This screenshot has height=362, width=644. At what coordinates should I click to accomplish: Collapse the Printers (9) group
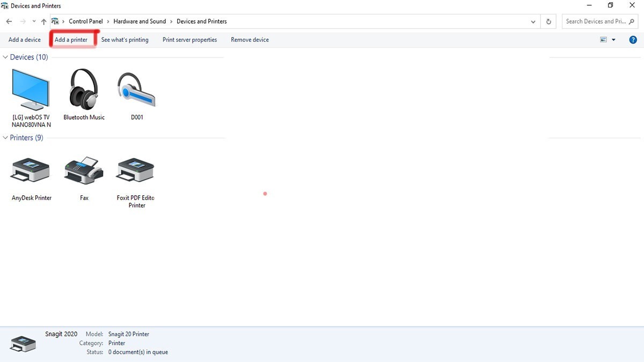click(5, 138)
